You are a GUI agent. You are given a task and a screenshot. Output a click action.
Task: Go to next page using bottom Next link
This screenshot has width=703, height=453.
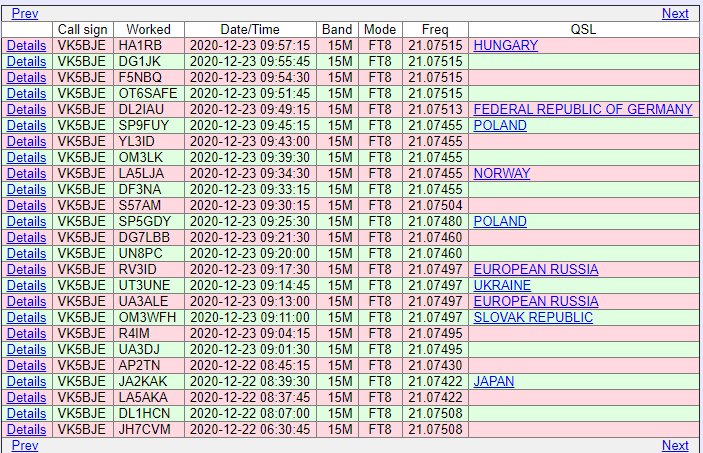675,445
